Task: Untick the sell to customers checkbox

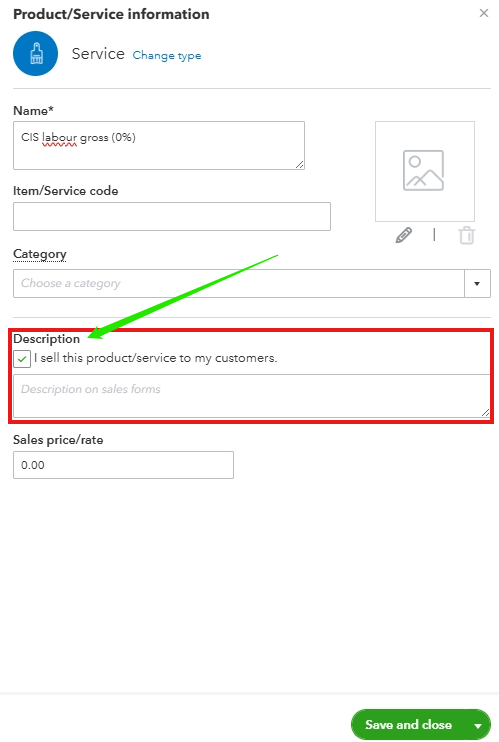Action: 22,359
